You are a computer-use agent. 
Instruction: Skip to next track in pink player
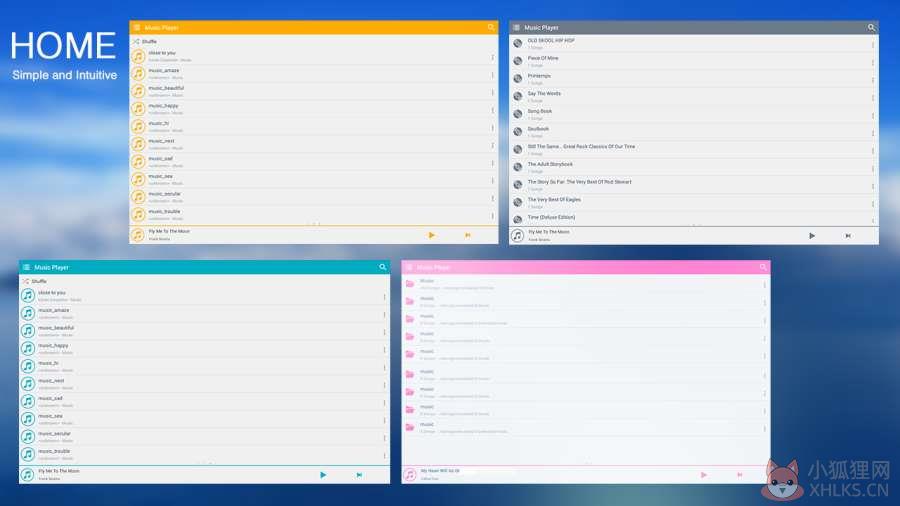(x=740, y=475)
